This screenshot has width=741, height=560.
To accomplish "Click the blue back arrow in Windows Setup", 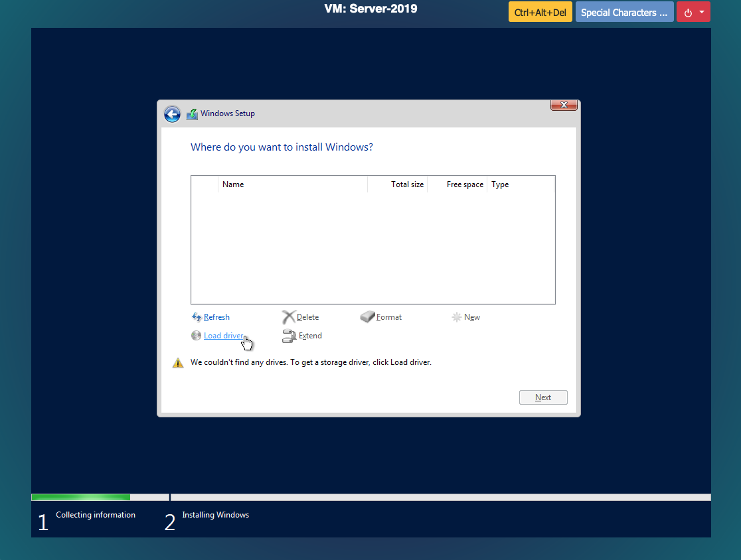I will [172, 114].
